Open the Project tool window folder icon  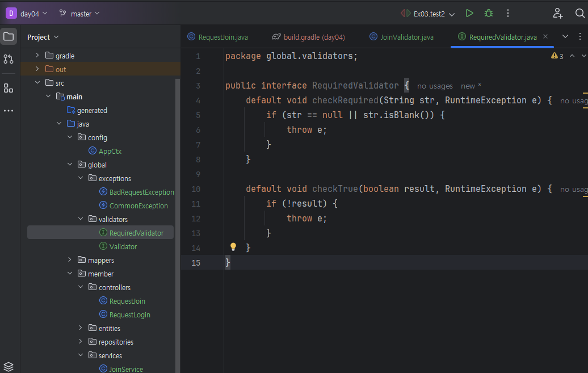pyautogui.click(x=9, y=36)
